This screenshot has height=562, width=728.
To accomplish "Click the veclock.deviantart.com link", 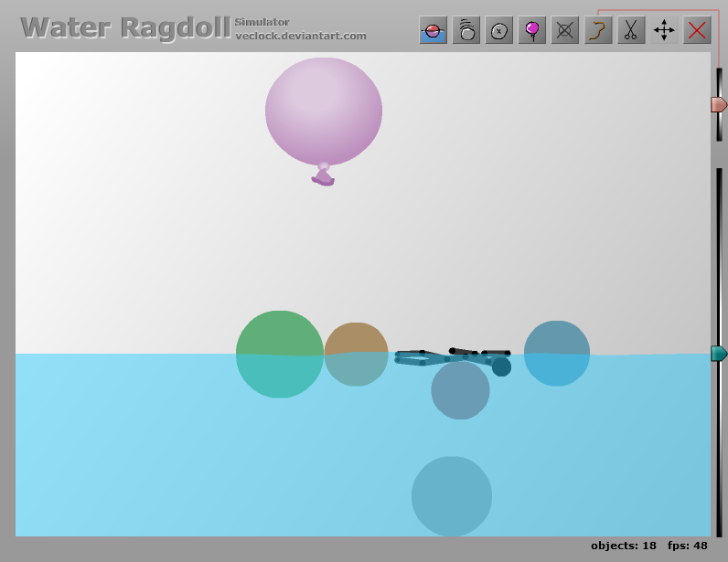I will (300, 36).
